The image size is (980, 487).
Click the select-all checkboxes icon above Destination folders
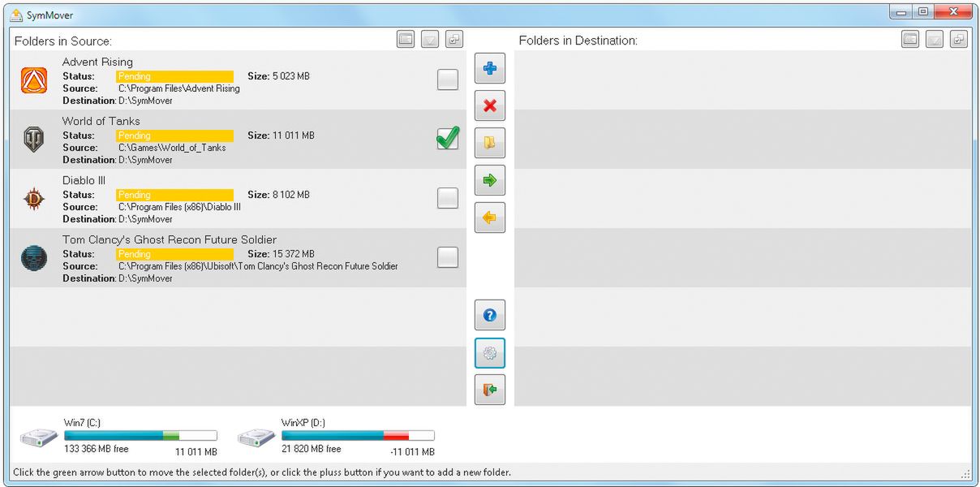coord(959,39)
